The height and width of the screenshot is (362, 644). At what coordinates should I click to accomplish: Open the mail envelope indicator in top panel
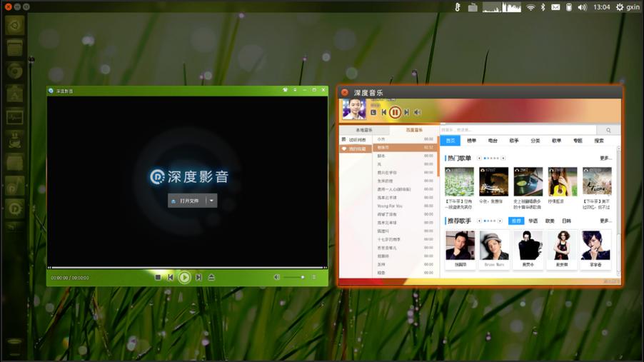point(555,7)
